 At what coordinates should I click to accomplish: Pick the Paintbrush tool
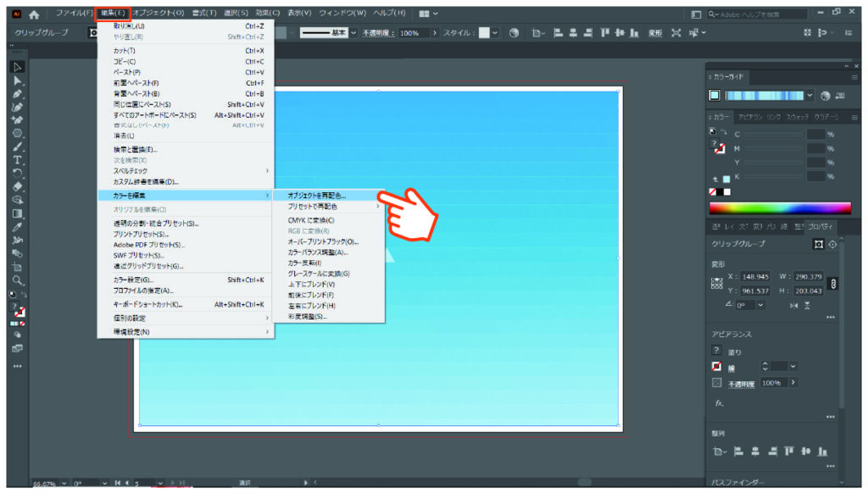[17, 147]
